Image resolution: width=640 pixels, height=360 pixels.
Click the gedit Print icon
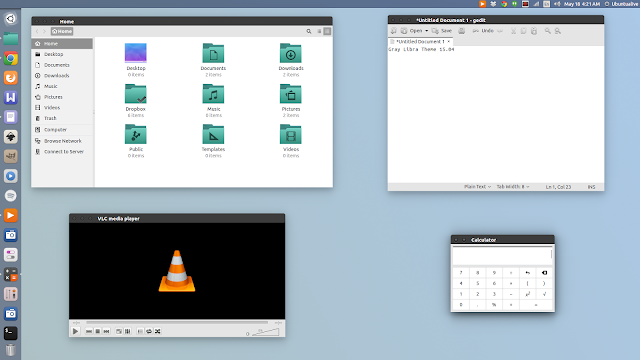tap(462, 31)
